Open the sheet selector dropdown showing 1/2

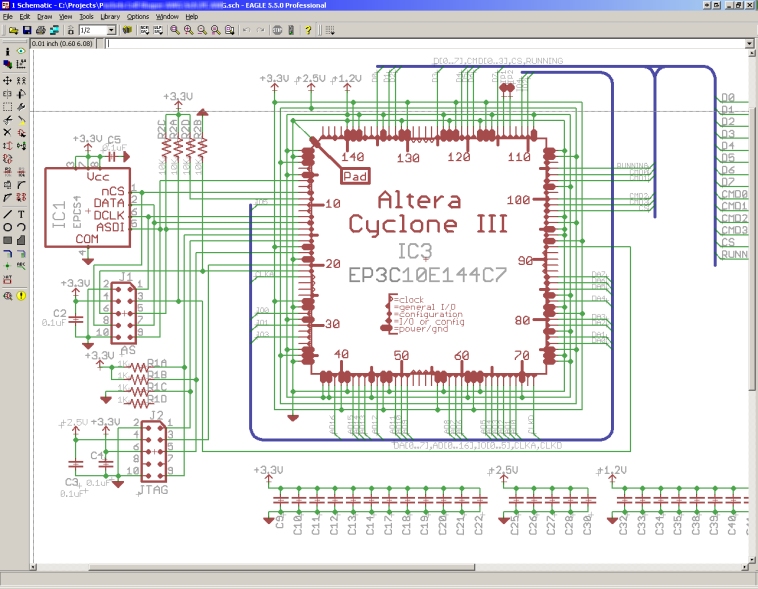(111, 30)
